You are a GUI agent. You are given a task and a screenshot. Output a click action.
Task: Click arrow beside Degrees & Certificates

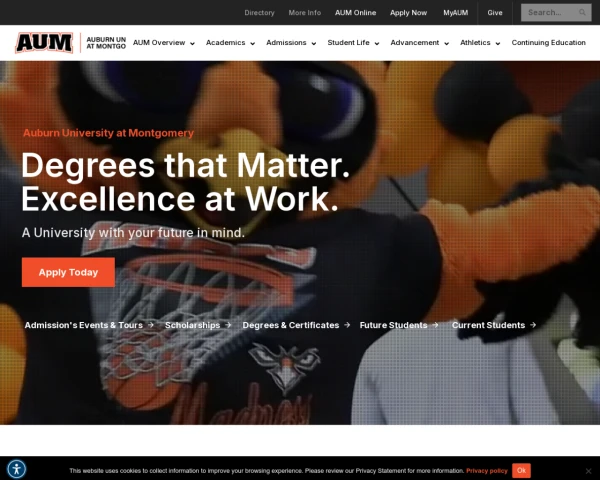click(347, 325)
